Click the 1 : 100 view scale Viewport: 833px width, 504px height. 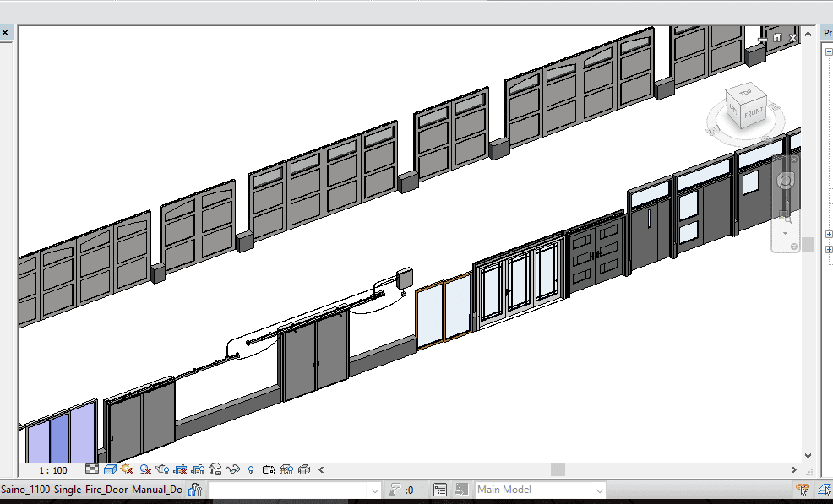[53, 469]
